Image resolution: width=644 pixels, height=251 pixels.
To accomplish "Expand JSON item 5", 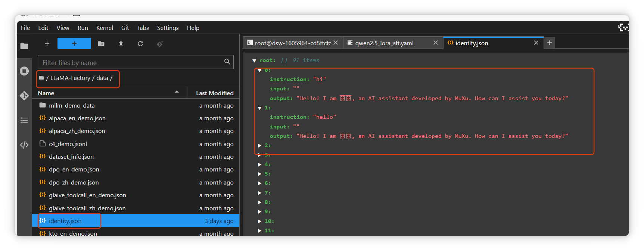I will 259,174.
